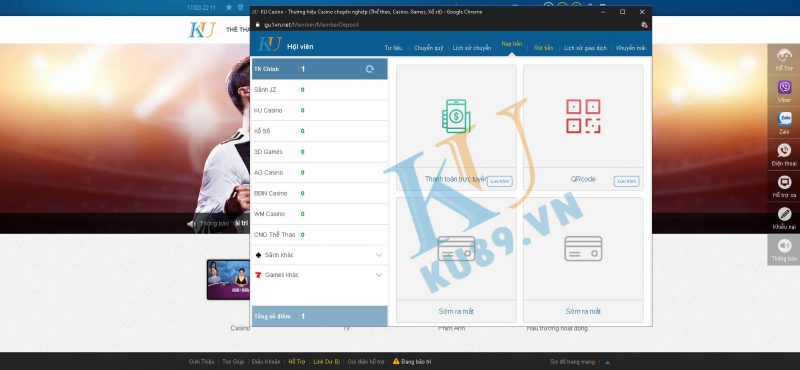800x370 pixels.
Task: Select the AG Casino balance row
Action: coord(319,172)
